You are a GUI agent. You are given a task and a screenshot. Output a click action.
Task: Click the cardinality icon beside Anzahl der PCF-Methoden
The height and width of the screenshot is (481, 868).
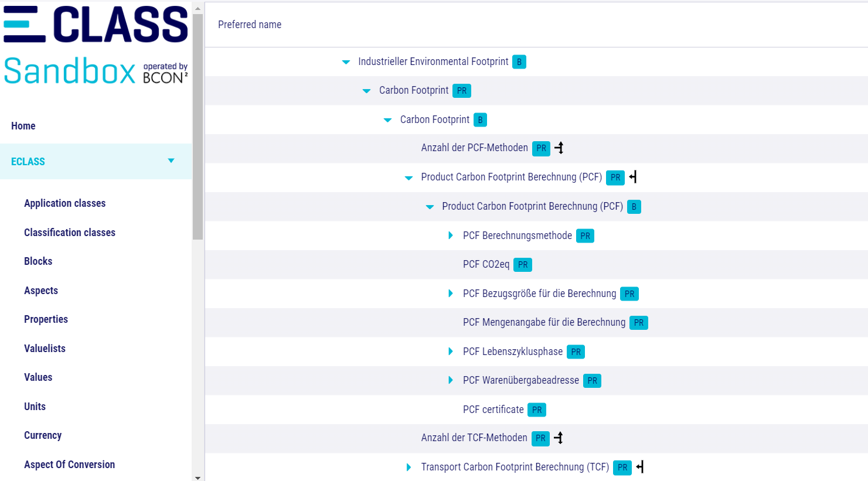tap(559, 148)
